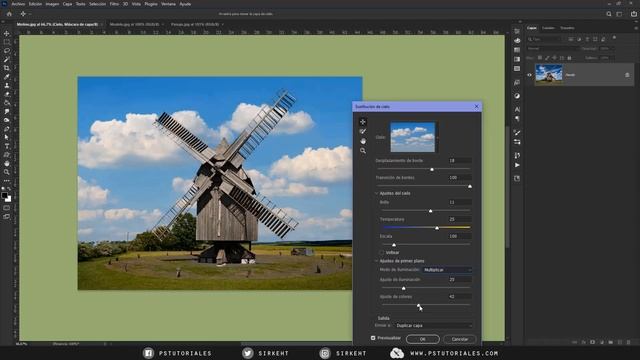Image resolution: width=640 pixels, height=360 pixels.
Task: Select the Lasso tool
Action: pyautogui.click(x=7, y=51)
